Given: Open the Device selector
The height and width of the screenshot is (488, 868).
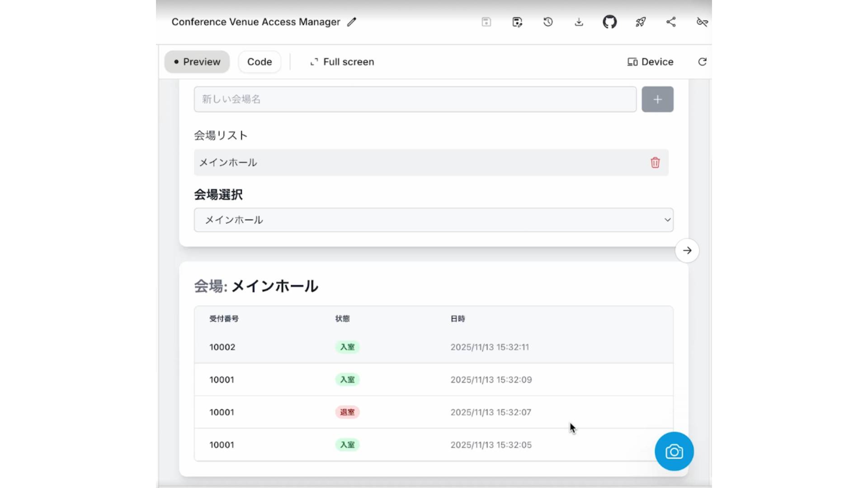Looking at the screenshot, I should pyautogui.click(x=650, y=62).
